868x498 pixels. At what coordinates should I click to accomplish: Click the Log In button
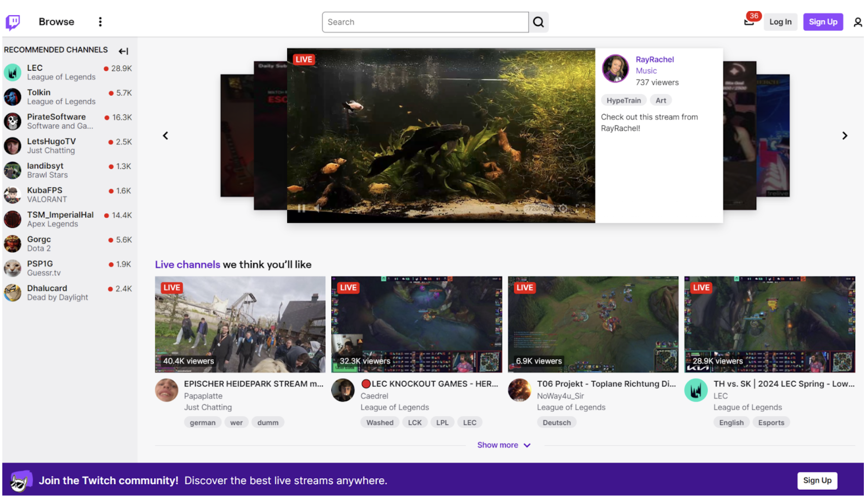(780, 22)
